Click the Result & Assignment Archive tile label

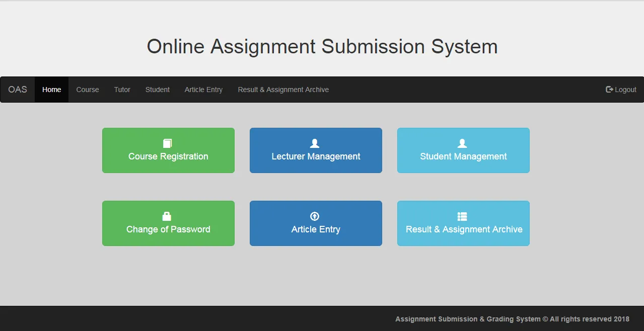point(464,229)
